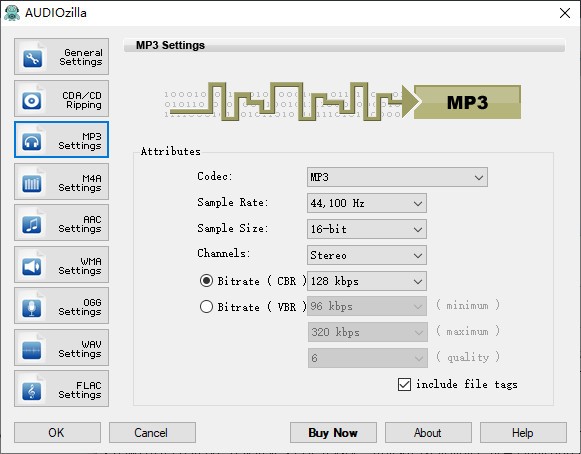The height and width of the screenshot is (454, 581).
Task: Click the WAV Settings waveform icon
Action: click(32, 349)
